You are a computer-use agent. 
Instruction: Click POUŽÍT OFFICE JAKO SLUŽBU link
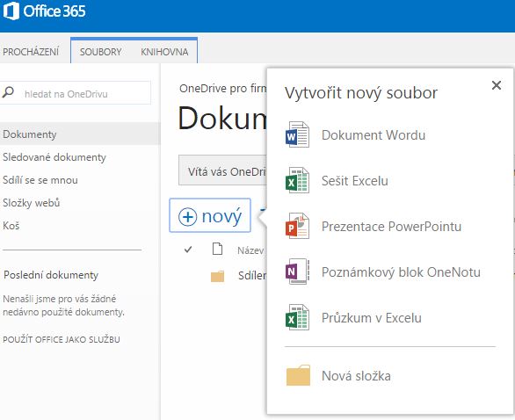click(x=62, y=339)
